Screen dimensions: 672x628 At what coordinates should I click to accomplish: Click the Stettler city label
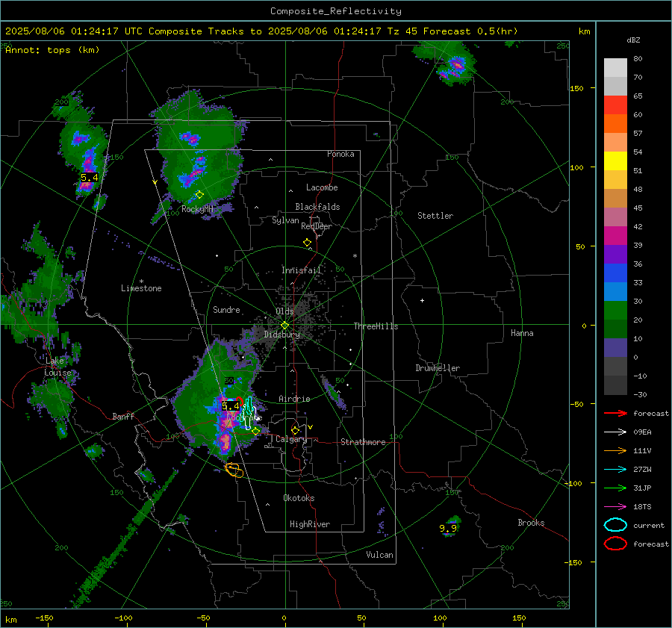tap(435, 216)
